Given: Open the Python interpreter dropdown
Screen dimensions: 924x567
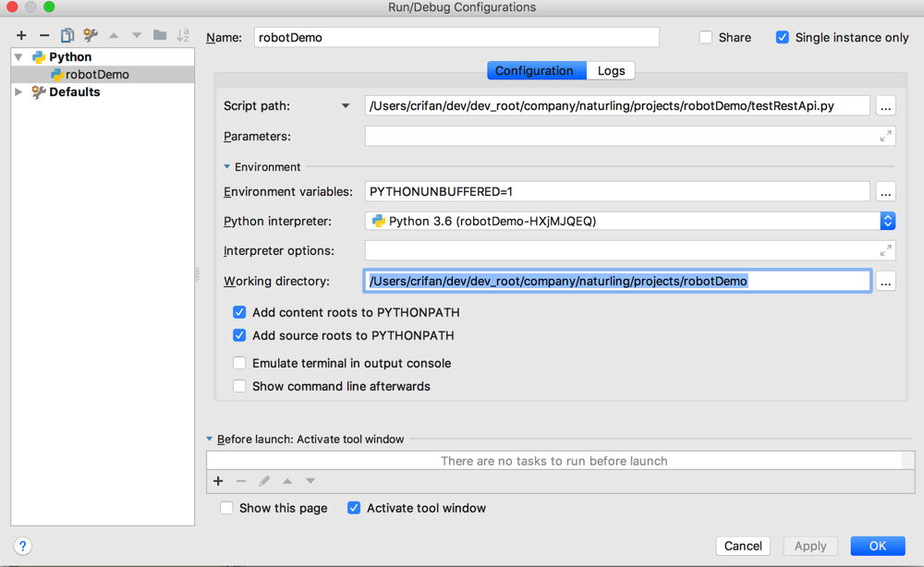Looking at the screenshot, I should (x=887, y=222).
